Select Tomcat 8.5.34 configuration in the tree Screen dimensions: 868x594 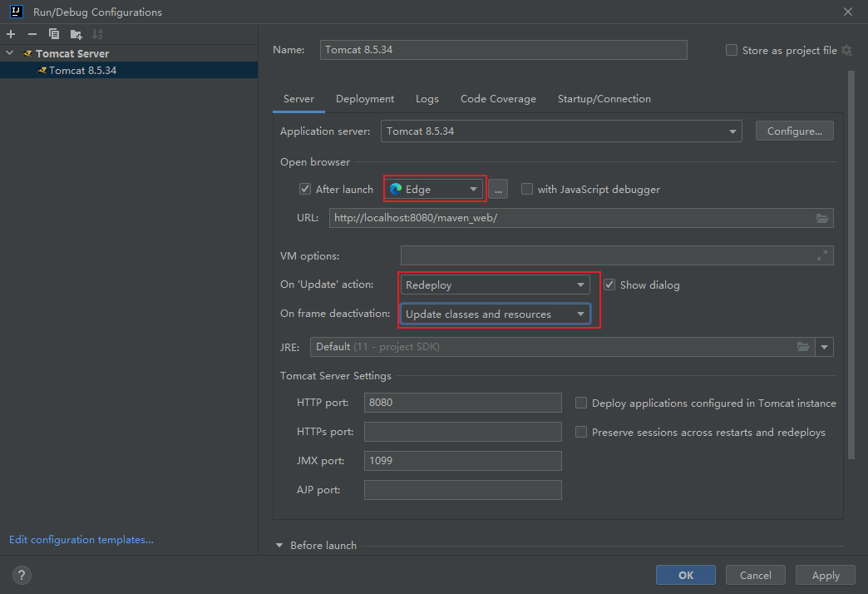[129, 71]
